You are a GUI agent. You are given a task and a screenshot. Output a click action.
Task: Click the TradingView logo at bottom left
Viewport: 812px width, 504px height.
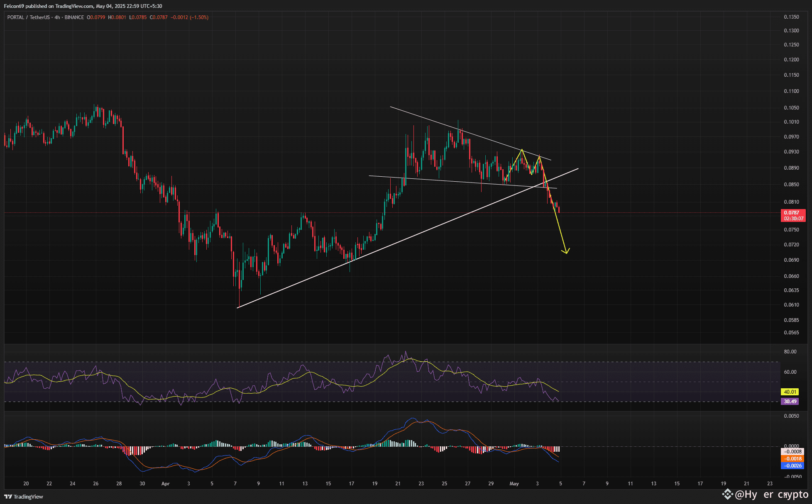pos(24,497)
